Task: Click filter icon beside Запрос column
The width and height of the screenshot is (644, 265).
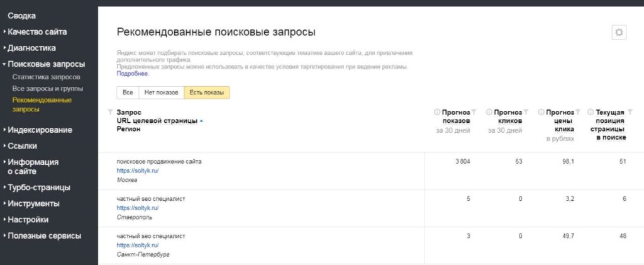Action: point(110,112)
